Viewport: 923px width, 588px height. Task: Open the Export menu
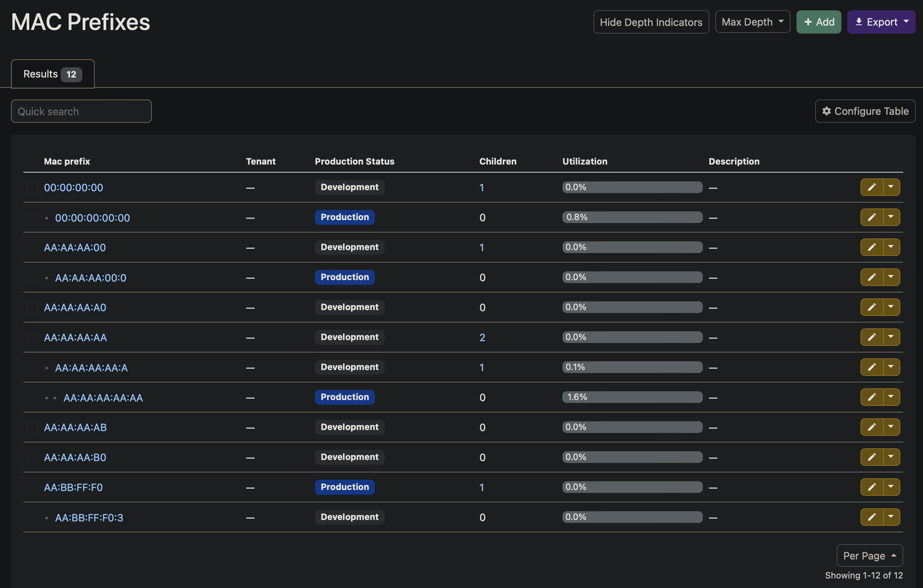click(881, 22)
